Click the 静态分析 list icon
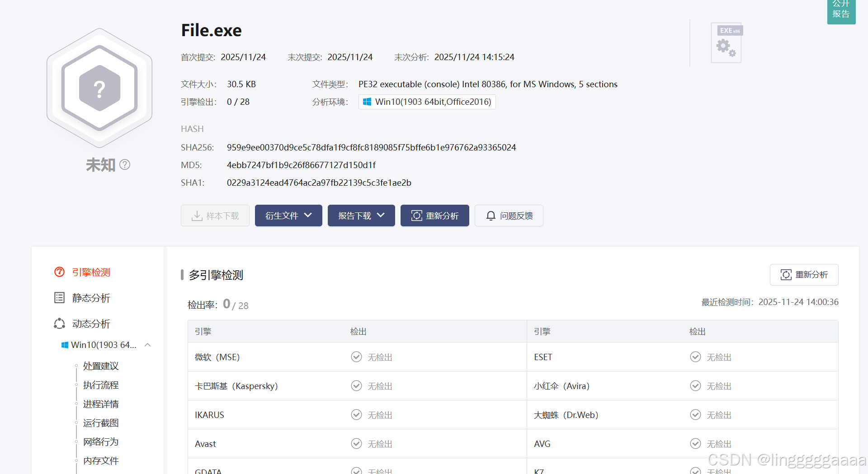 click(x=60, y=298)
